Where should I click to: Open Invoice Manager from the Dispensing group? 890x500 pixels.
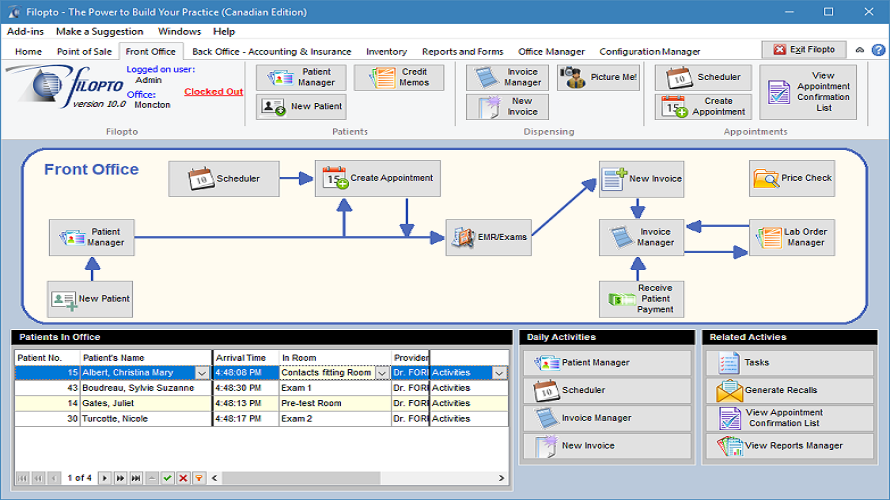tap(507, 78)
